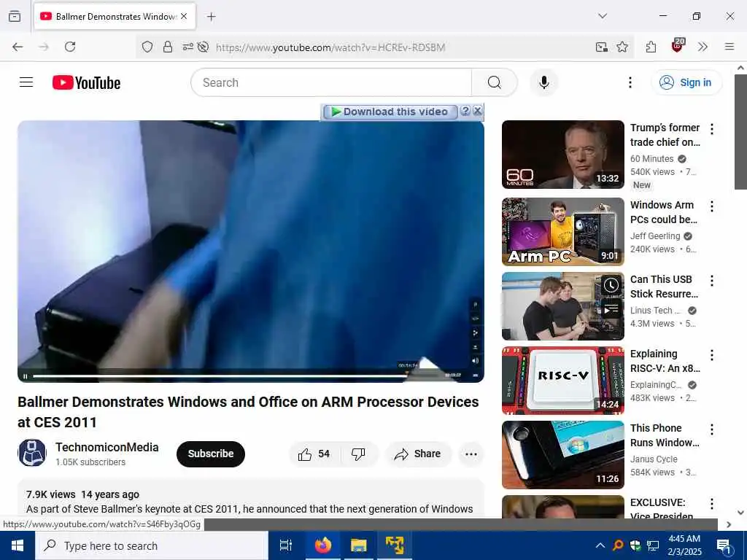This screenshot has height=560, width=747.
Task: Open Firefox application hamburger menu
Action: click(x=729, y=47)
